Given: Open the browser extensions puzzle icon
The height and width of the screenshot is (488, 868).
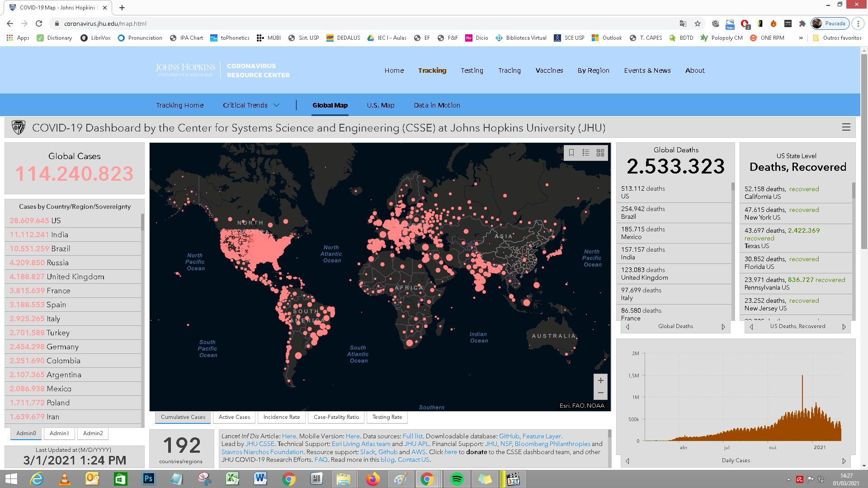Looking at the screenshot, I should click(802, 23).
